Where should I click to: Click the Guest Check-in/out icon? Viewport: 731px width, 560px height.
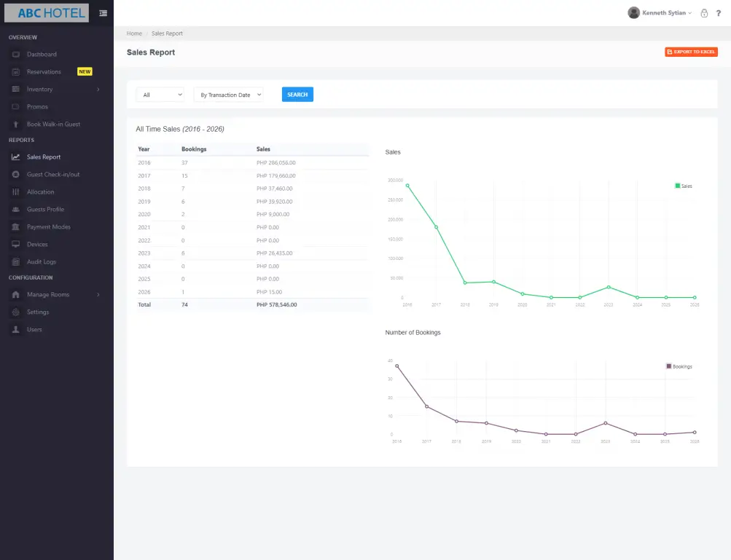click(16, 174)
